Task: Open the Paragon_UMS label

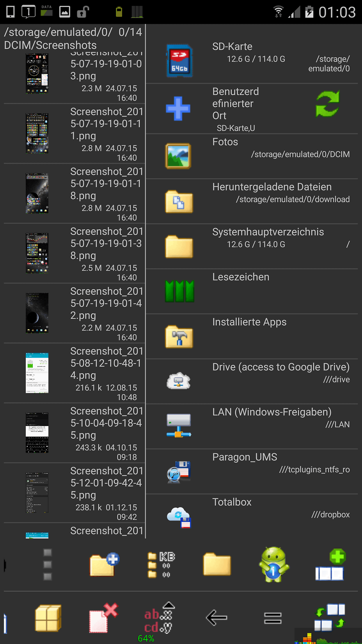Action: click(245, 457)
